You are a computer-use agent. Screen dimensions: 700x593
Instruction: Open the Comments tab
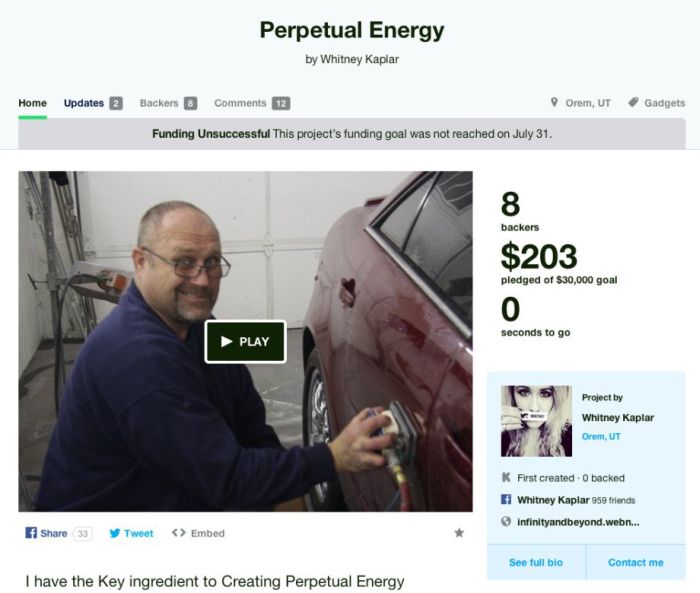(x=252, y=103)
